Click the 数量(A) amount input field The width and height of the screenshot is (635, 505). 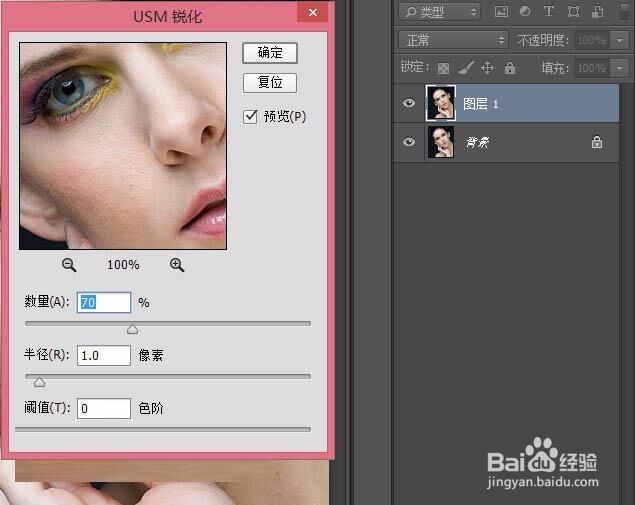[x=104, y=303]
